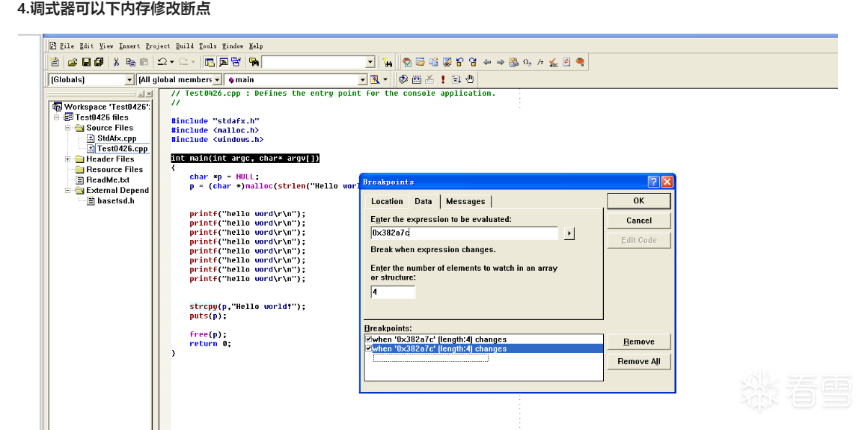Click the hand Insert/Remove Breakpoint icon
The image size is (868, 430).
(470, 79)
